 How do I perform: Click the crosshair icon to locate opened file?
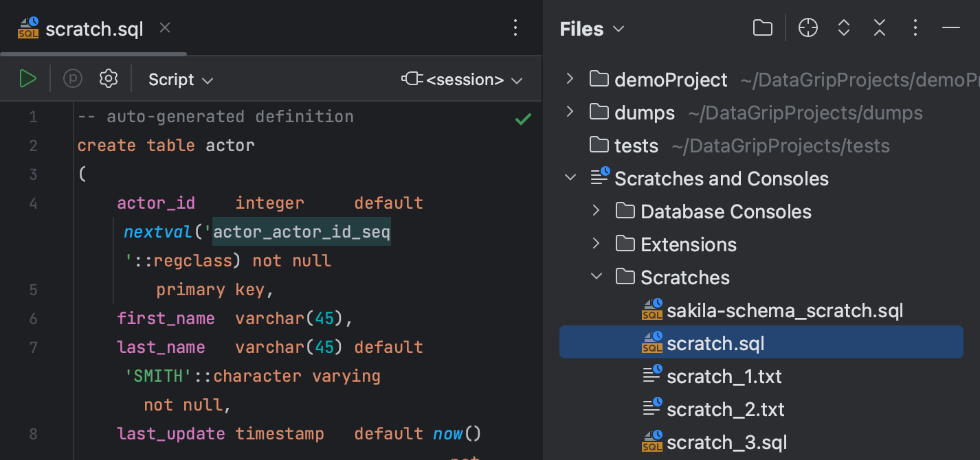(x=808, y=28)
